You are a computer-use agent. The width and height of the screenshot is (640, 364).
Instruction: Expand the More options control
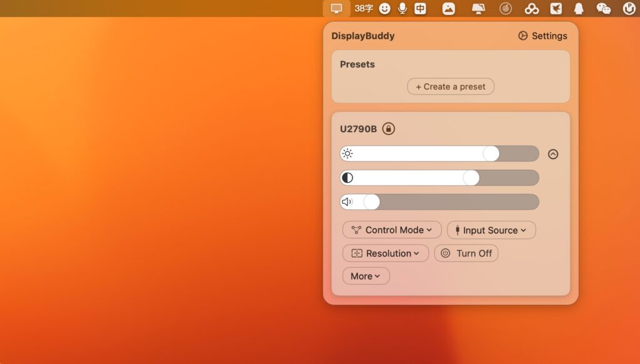[x=366, y=275]
